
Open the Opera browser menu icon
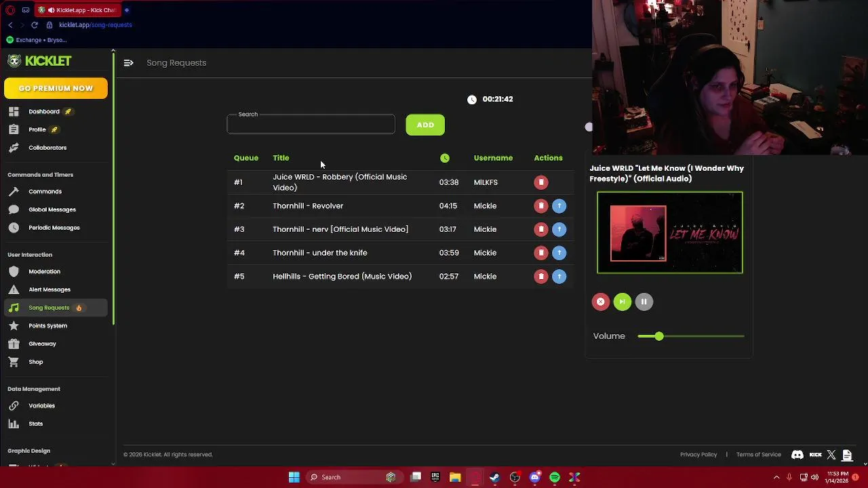(10, 10)
